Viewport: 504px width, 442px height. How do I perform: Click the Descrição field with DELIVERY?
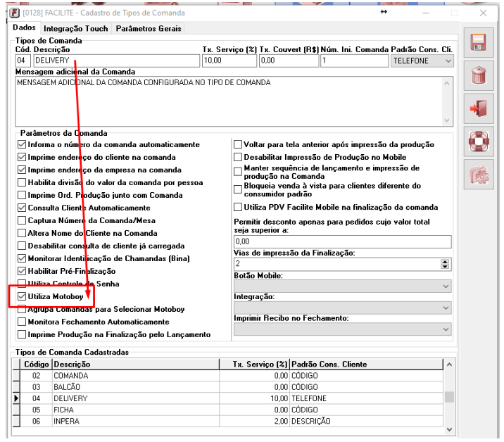coord(116,61)
